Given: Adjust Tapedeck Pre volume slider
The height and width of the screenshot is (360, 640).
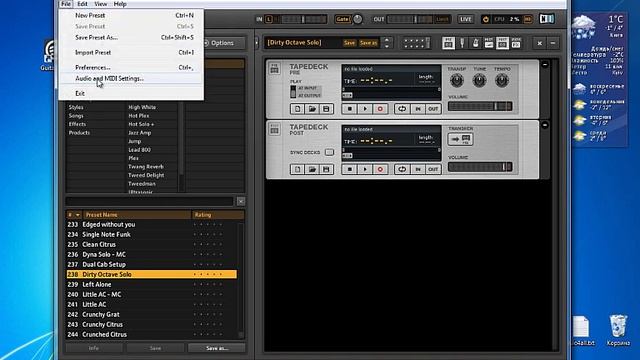Looking at the screenshot, I should tap(480, 107).
